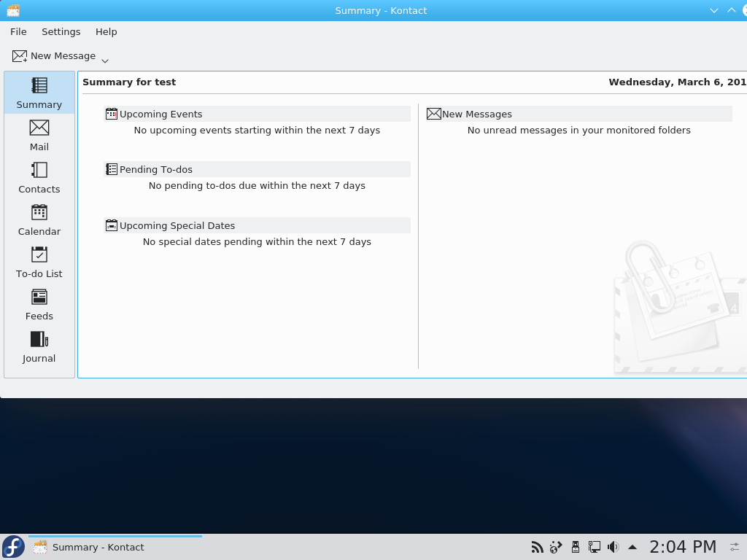The height and width of the screenshot is (560, 747).
Task: Go to the Calendar component
Action: pos(39,220)
